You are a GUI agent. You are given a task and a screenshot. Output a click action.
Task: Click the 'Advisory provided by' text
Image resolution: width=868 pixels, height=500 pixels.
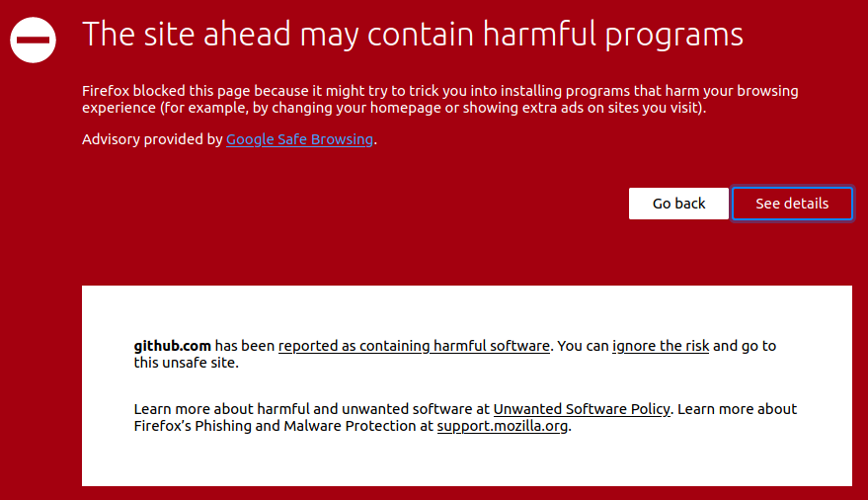tap(152, 139)
